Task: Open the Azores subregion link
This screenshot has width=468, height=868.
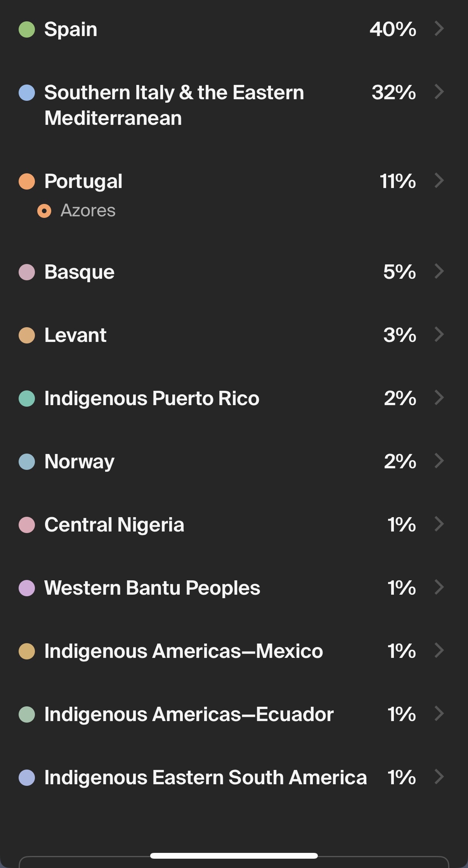Action: 88,211
